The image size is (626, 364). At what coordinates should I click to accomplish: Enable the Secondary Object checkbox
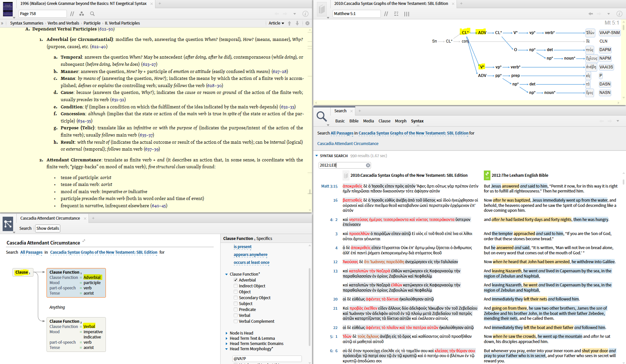[236, 298]
